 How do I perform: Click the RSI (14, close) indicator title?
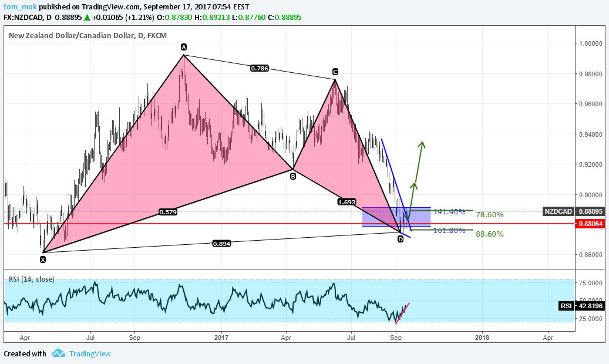32,279
